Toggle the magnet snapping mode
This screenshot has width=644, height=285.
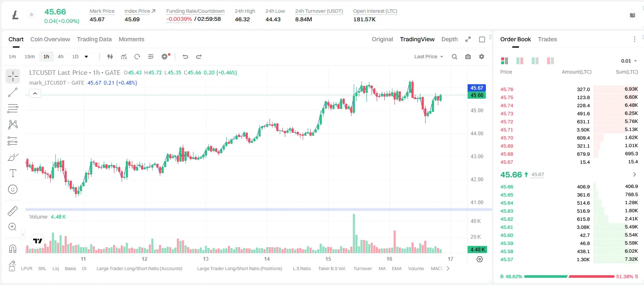point(13,249)
